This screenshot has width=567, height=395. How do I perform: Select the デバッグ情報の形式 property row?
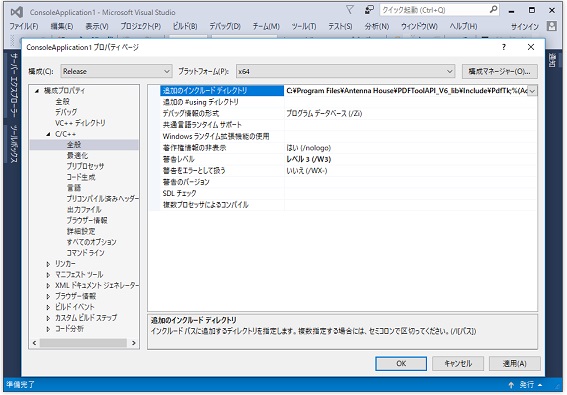[x=349, y=114]
